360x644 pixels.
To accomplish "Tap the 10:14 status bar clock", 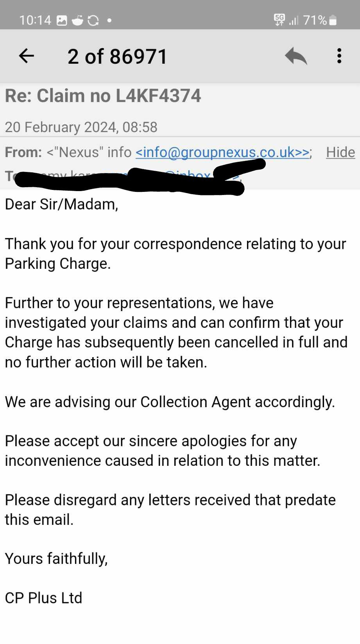I will (35, 20).
